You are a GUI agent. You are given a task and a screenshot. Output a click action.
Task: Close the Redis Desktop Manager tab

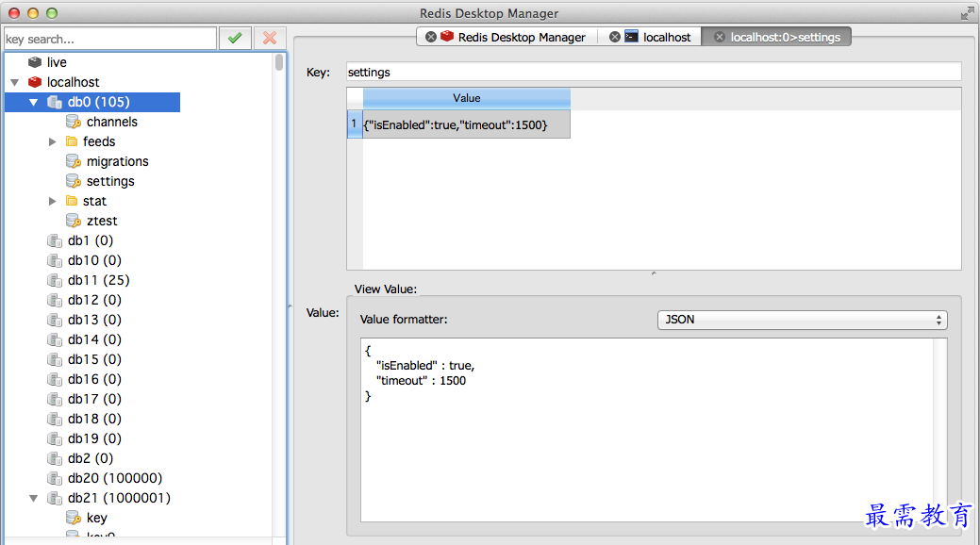click(431, 37)
